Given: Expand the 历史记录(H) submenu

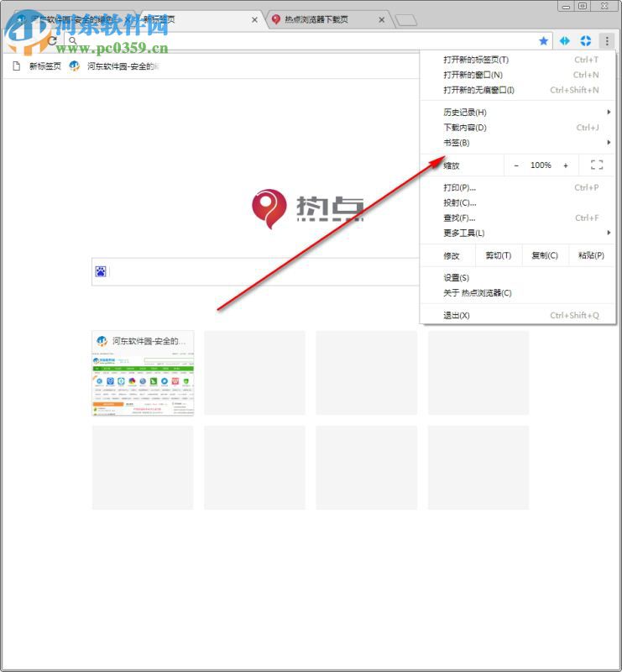Looking at the screenshot, I should (517, 113).
